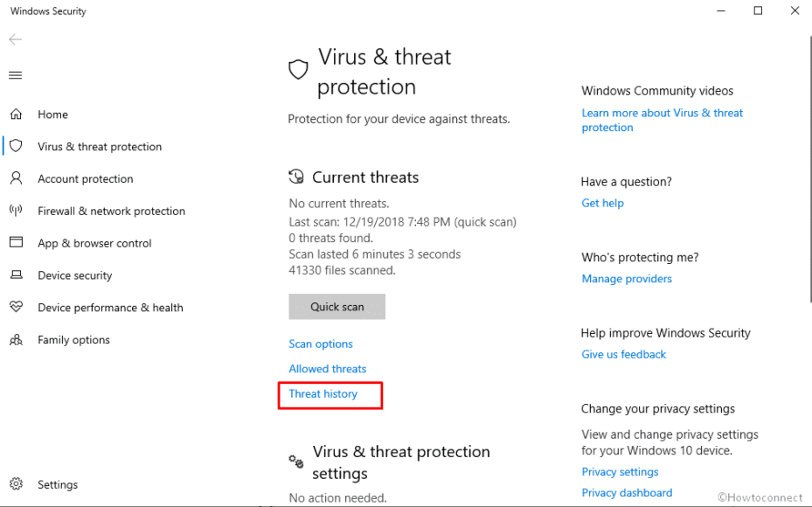Open Scan options link

[321, 344]
